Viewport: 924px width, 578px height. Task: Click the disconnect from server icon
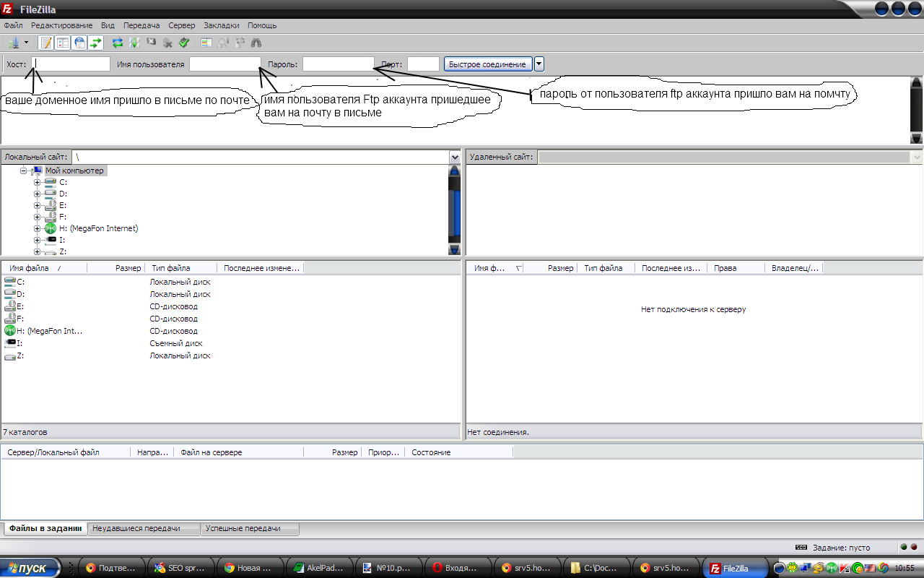pyautogui.click(x=167, y=43)
